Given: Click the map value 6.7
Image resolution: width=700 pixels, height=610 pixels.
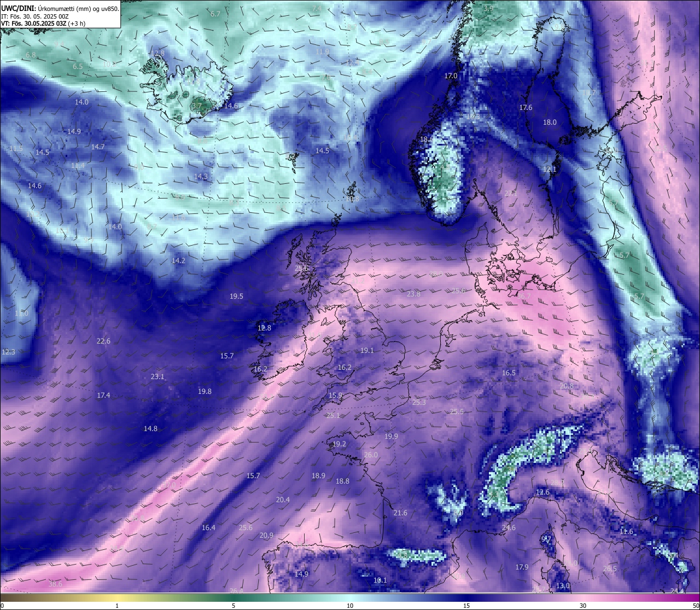Looking at the screenshot, I should 215,14.
